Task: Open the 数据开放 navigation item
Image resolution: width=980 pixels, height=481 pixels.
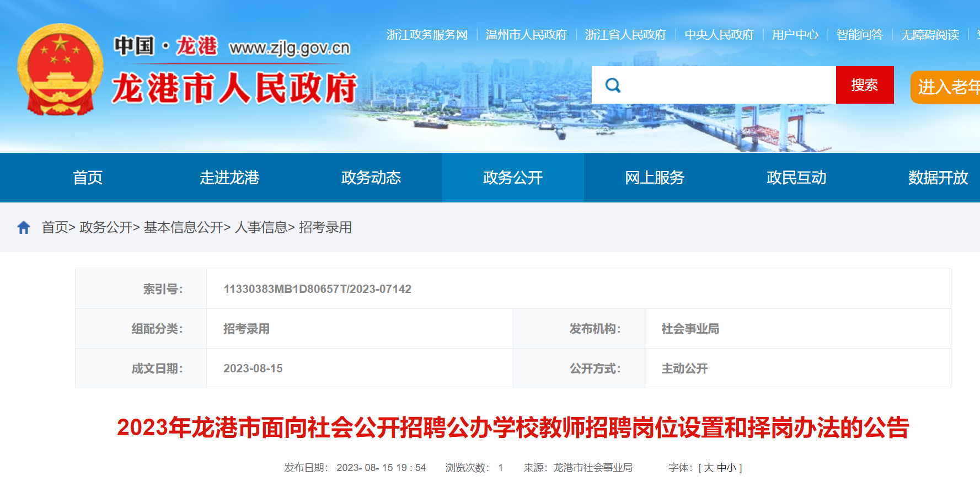Action: tap(938, 178)
